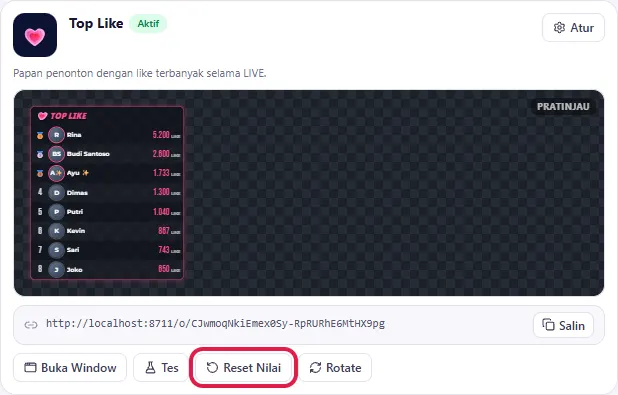Screen dimensions: 618x395
Task: Click the Top Like leaderboard preview thumbnail
Action: coord(107,193)
